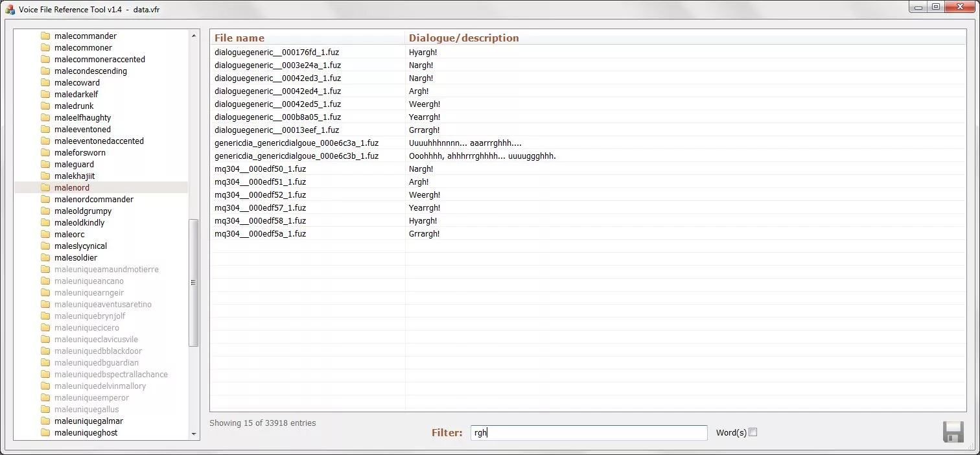Viewport: 980px width, 455px height.
Task: Select file dialoguegeneric__0003e24a_1.fuz
Action: (x=277, y=65)
